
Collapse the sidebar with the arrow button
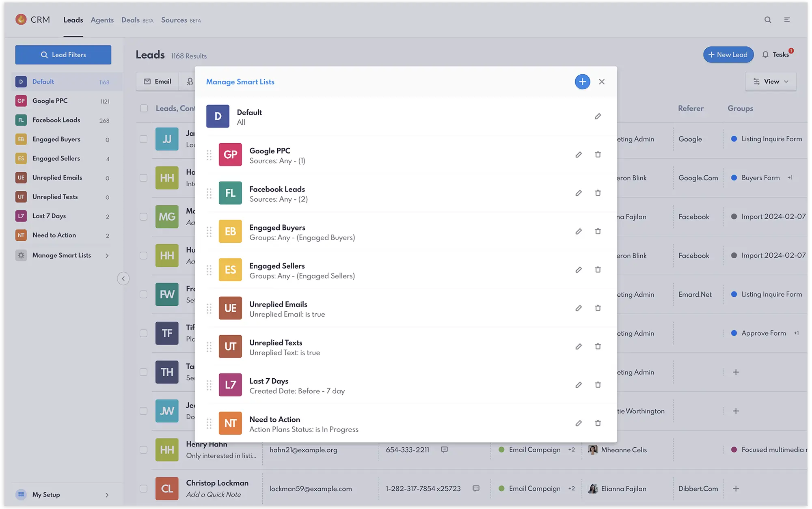[123, 278]
